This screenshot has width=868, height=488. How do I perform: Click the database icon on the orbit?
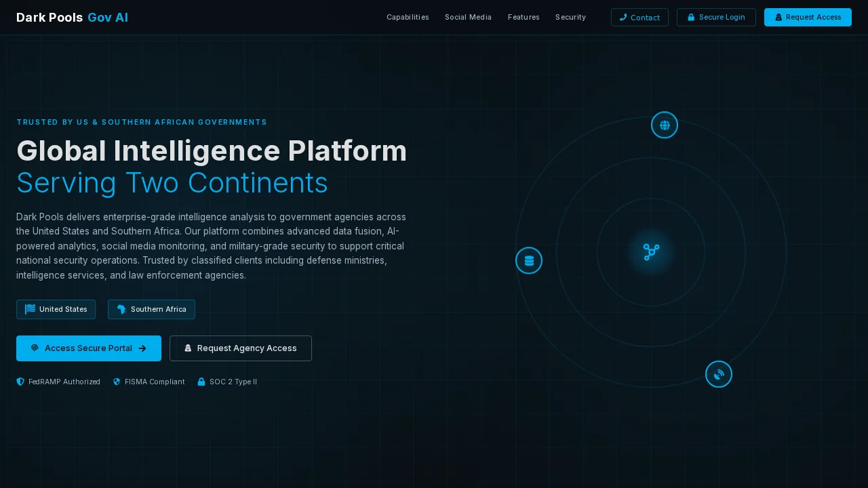coord(529,260)
